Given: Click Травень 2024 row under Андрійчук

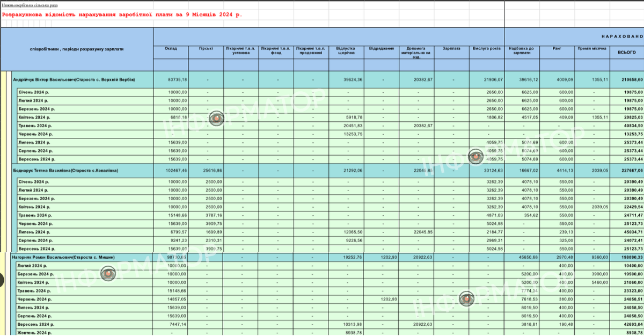Looking at the screenshot, I should (35, 126).
